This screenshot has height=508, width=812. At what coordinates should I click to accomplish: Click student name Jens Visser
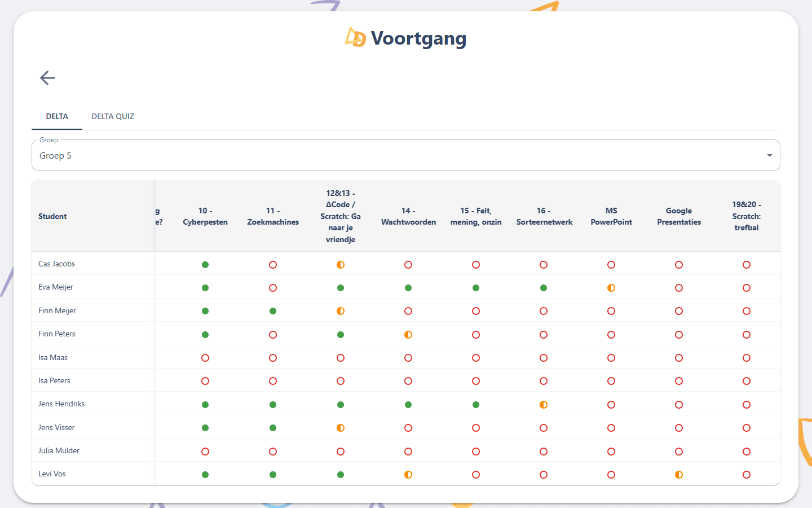56,427
